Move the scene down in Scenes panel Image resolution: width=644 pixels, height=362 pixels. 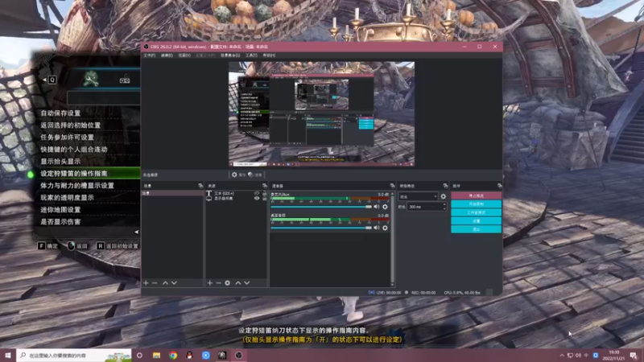tap(174, 283)
